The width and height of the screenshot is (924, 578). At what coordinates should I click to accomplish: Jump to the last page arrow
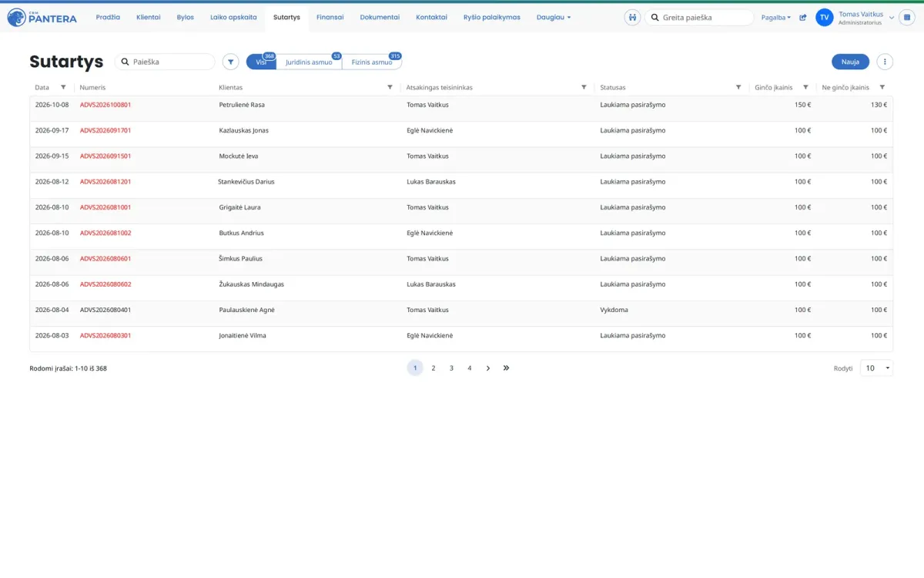(506, 368)
